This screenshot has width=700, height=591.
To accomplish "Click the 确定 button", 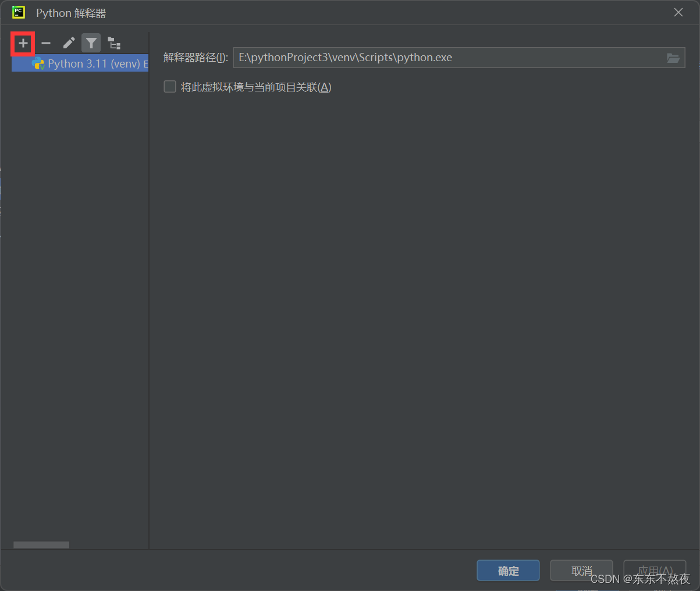I will [508, 571].
